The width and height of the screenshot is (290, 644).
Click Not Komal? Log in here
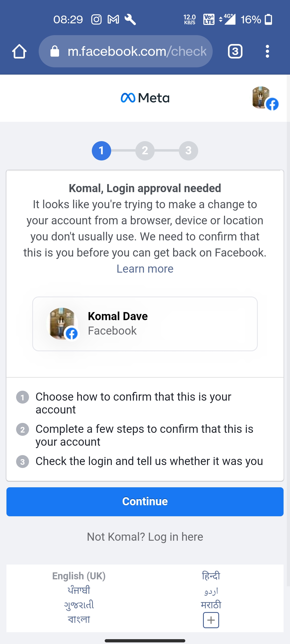tap(145, 537)
